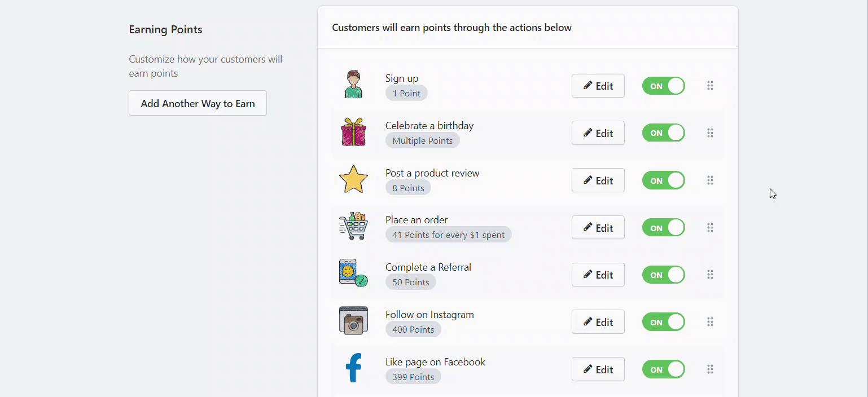
Task: Click the birthday gift box icon
Action: coord(353,132)
